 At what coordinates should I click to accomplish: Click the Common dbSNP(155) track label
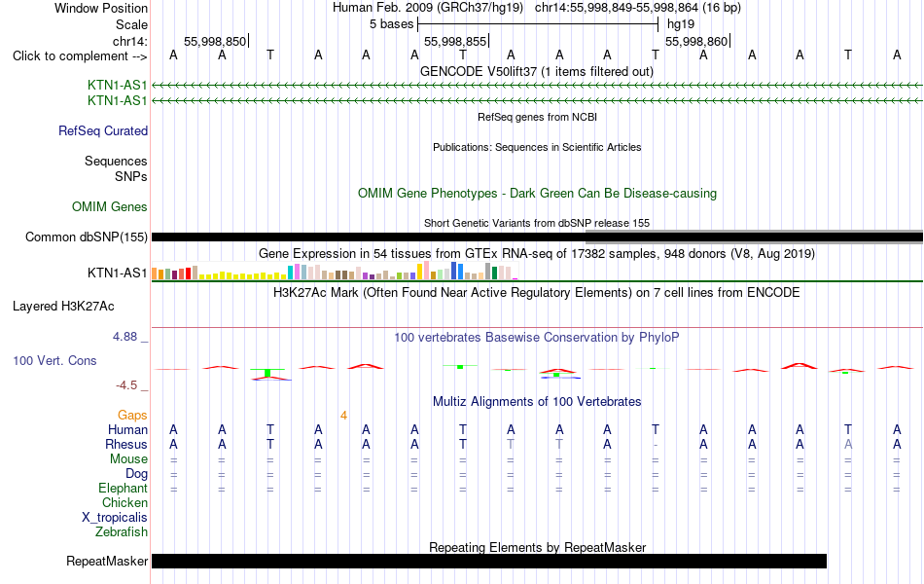(x=87, y=237)
